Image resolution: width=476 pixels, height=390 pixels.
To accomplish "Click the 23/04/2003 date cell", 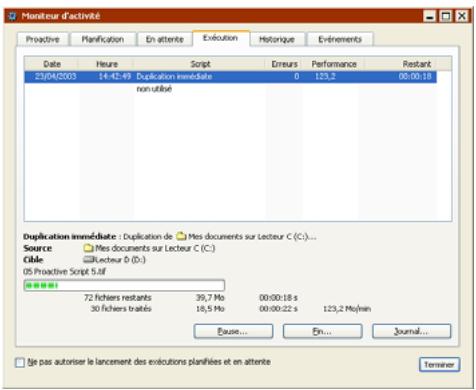I will coord(56,77).
